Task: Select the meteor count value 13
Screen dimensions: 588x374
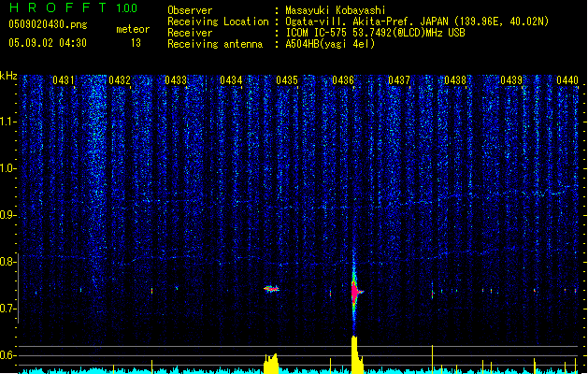Action: 136,43
